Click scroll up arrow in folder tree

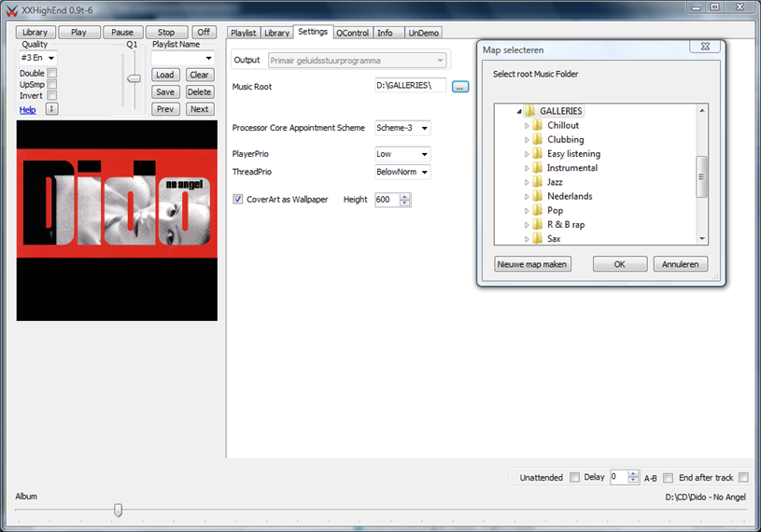[702, 110]
